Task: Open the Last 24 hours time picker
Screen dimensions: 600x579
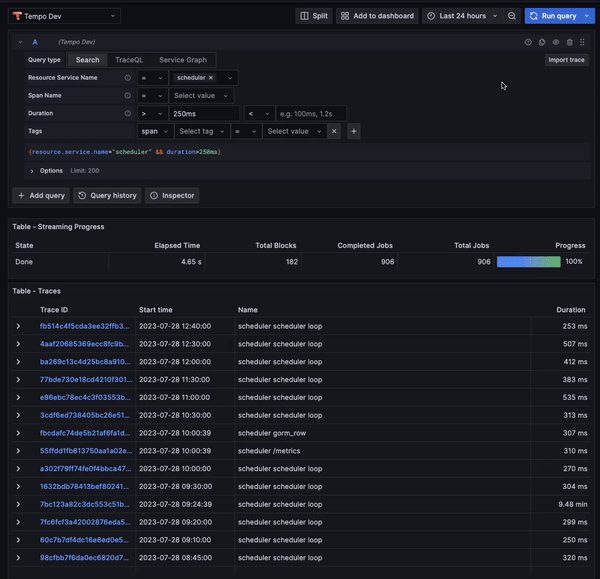Action: [462, 16]
